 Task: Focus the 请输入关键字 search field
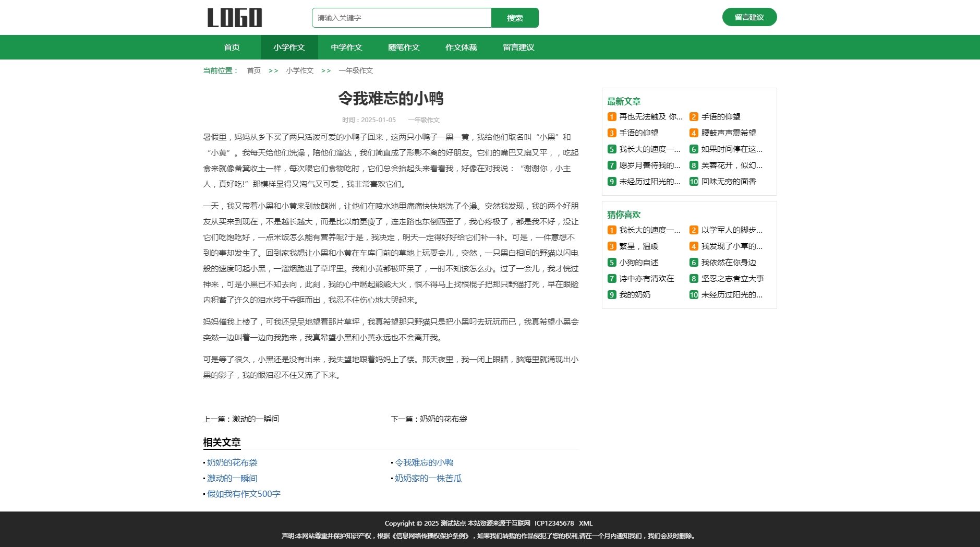point(402,18)
